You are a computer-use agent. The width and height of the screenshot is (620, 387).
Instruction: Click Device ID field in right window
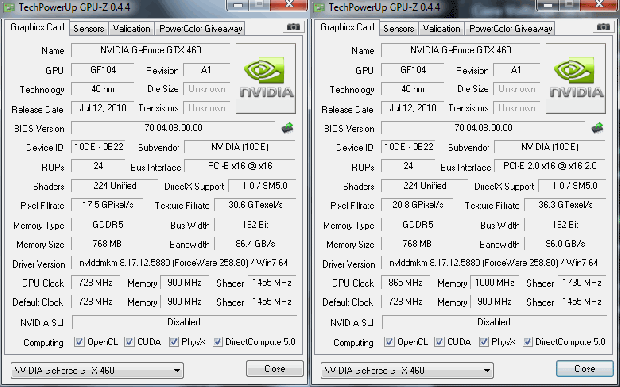[408, 147]
